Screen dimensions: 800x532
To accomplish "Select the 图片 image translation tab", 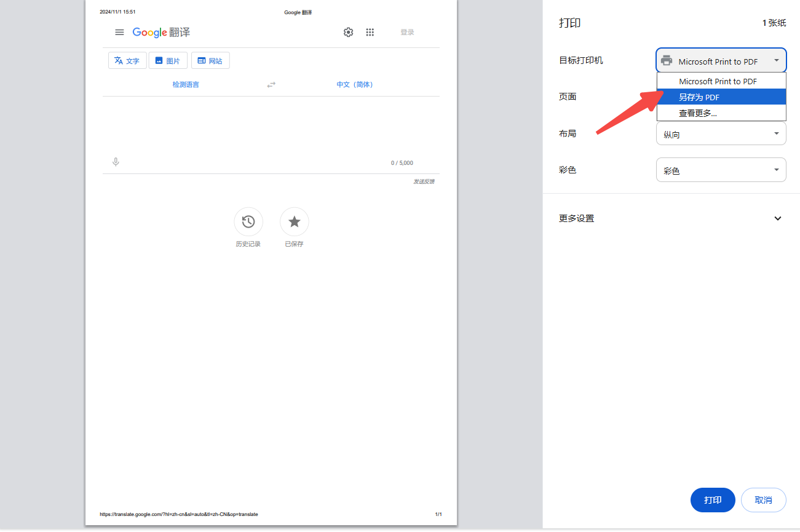I will 168,60.
